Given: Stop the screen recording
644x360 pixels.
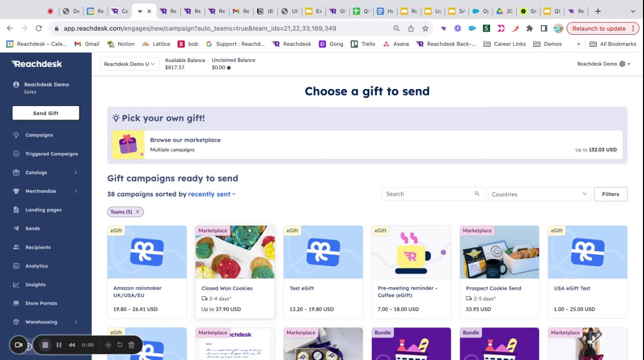Looking at the screenshot, I should click(x=45, y=345).
